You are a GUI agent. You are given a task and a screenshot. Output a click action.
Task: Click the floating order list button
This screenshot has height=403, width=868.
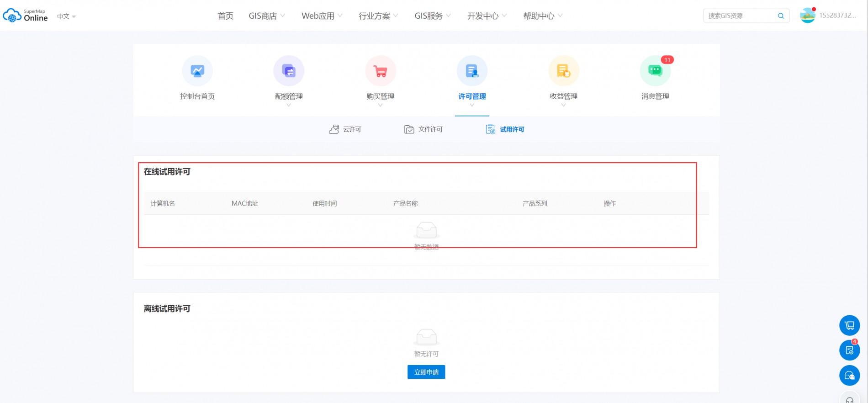click(x=849, y=350)
